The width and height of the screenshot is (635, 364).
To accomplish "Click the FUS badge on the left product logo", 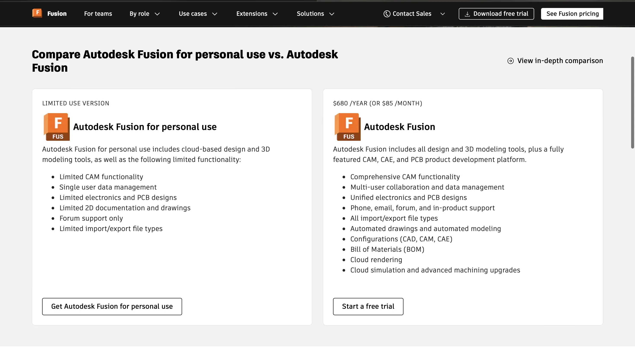I will 58,136.
